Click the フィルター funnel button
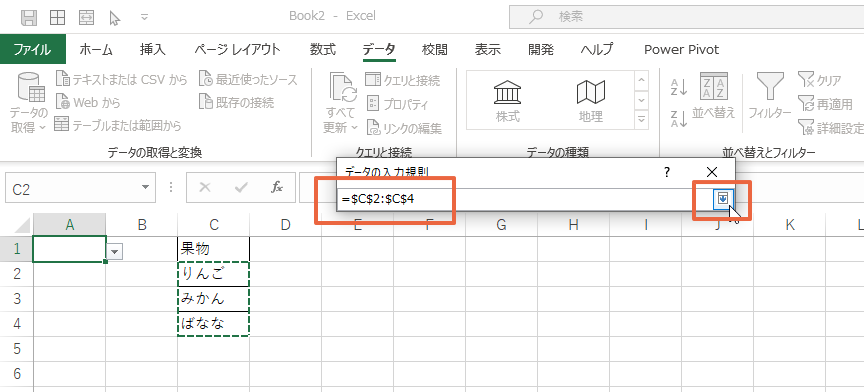Screen dimensions: 864x392 tap(770, 96)
